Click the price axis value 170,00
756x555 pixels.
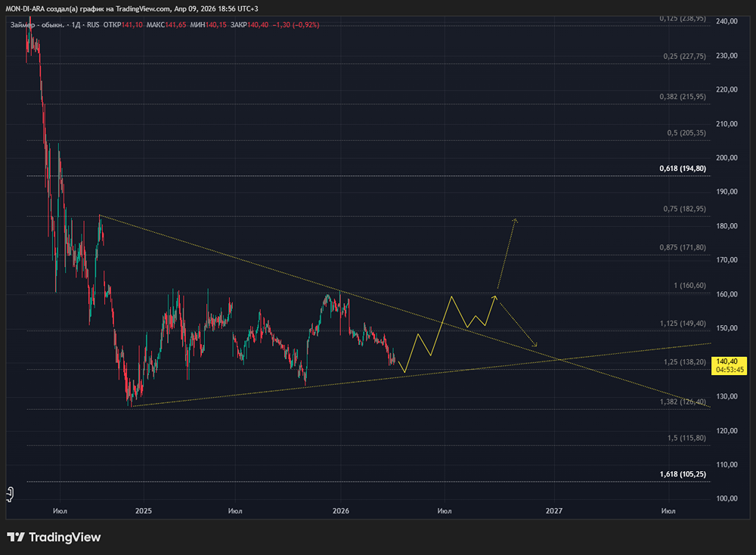tap(727, 260)
